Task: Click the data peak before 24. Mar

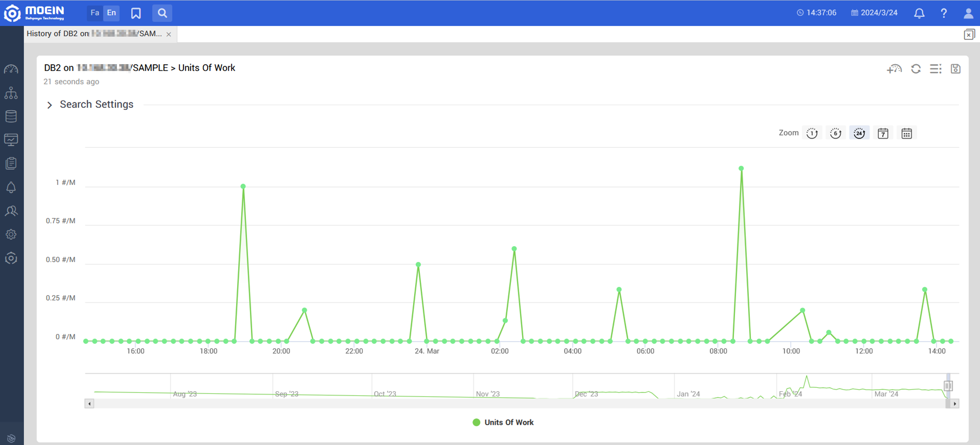Action: (x=418, y=264)
